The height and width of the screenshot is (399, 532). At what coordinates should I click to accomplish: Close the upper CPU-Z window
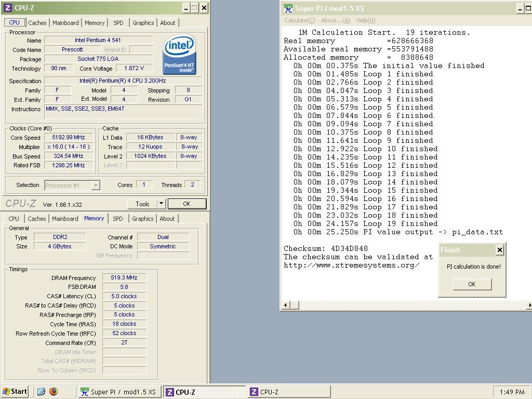pyautogui.click(x=204, y=8)
